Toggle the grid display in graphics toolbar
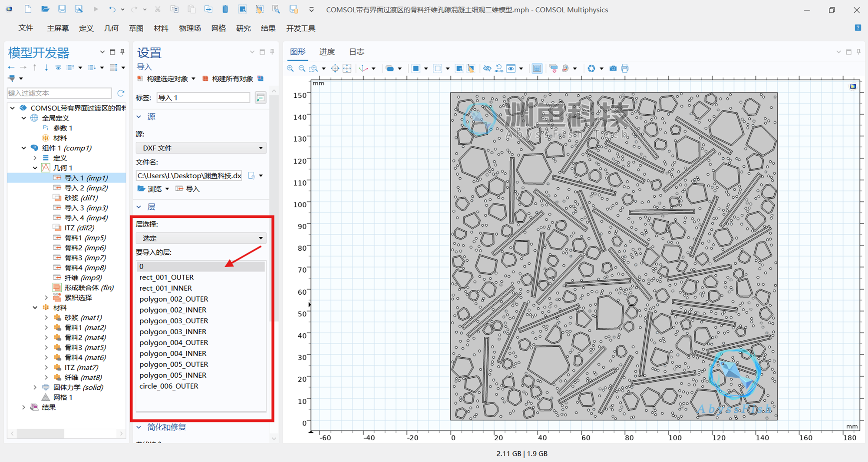The height and width of the screenshot is (462, 868). pyautogui.click(x=537, y=68)
